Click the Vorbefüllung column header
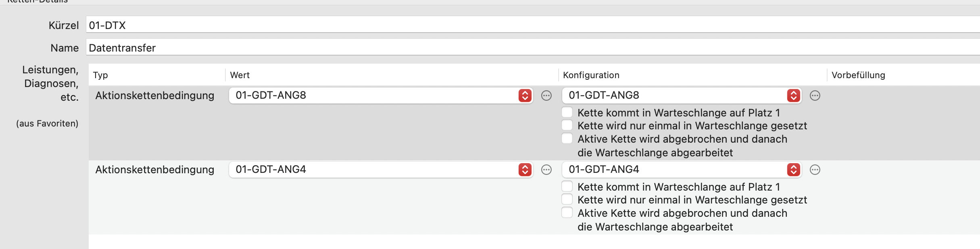980x249 pixels. click(858, 75)
